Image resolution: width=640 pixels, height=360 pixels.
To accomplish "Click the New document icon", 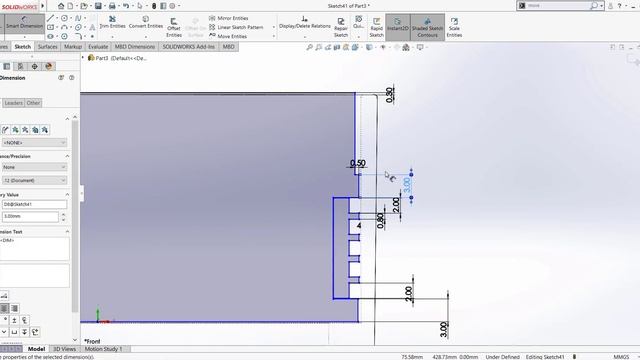I will 70,6.
